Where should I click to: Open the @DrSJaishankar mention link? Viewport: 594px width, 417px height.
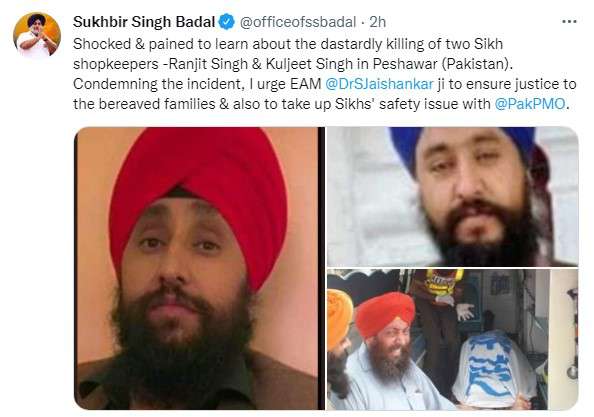point(379,84)
